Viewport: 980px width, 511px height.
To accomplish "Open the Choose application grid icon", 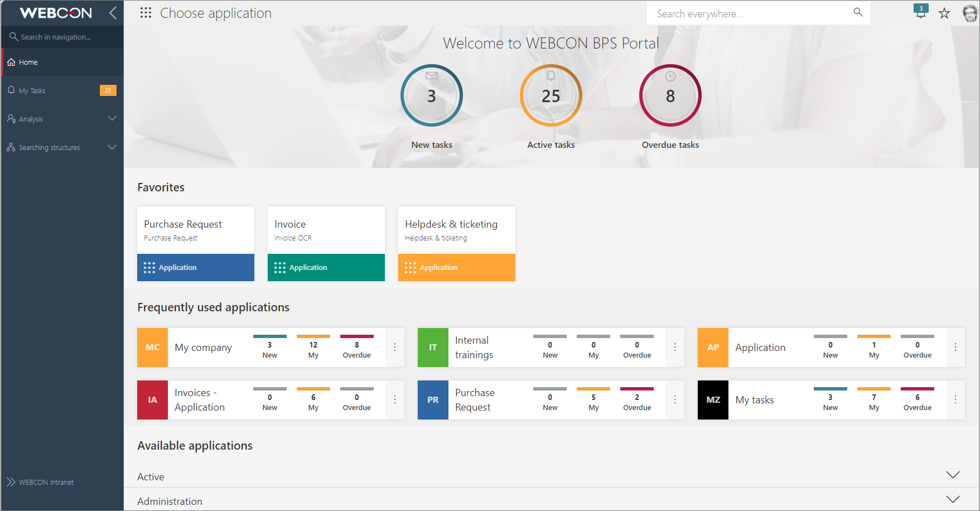I will click(146, 13).
